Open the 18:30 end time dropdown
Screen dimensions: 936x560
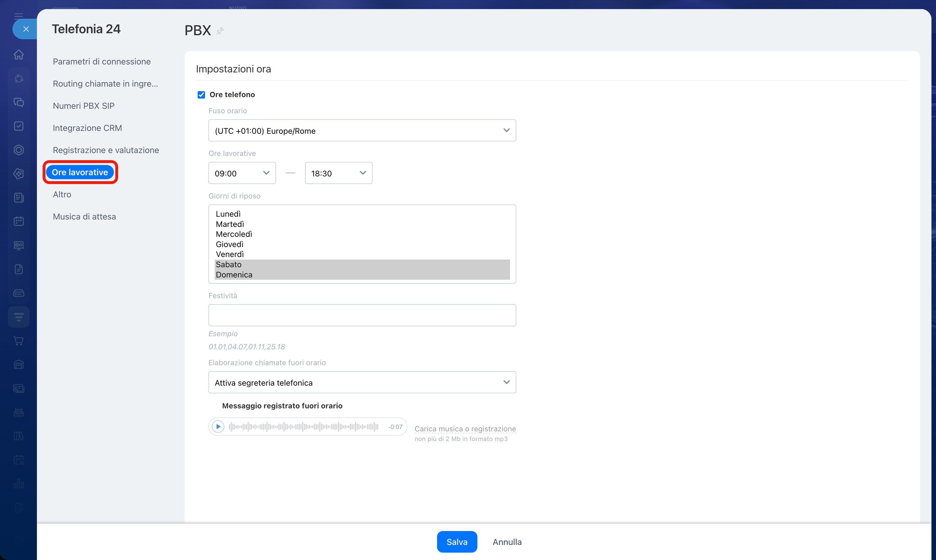coord(339,173)
